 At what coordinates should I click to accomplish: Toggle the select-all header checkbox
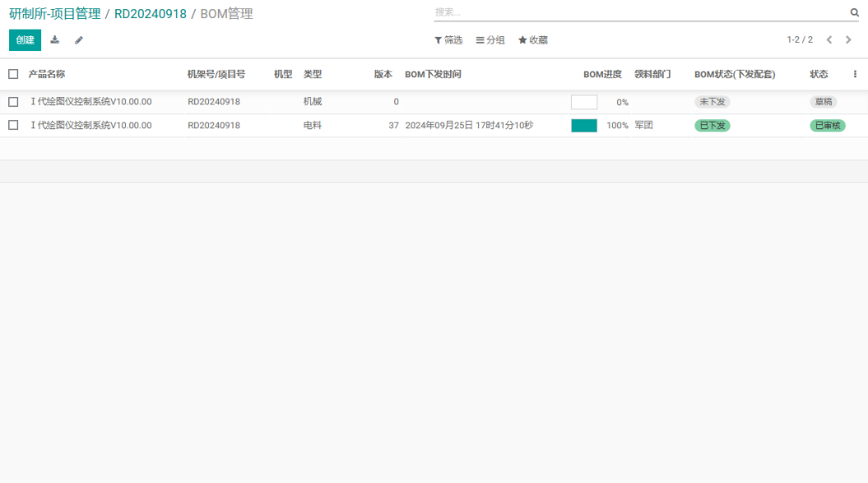point(13,74)
